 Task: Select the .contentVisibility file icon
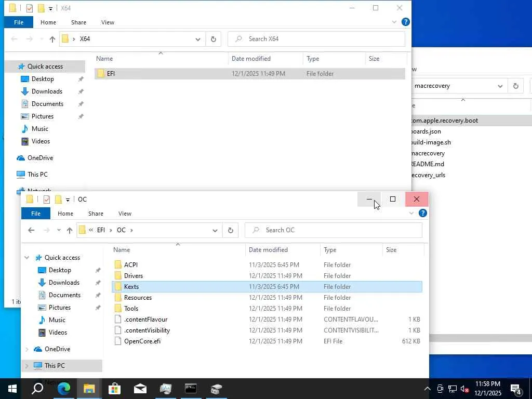tap(118, 330)
